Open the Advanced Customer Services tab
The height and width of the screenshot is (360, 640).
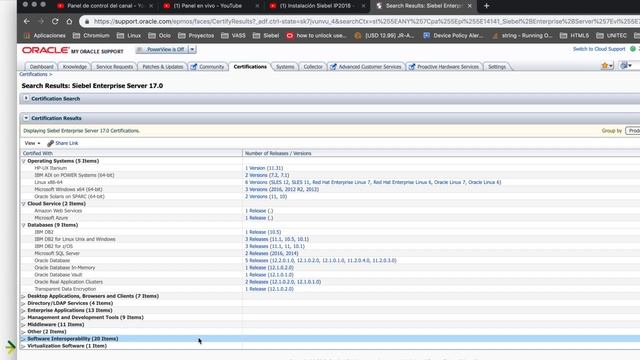366,67
